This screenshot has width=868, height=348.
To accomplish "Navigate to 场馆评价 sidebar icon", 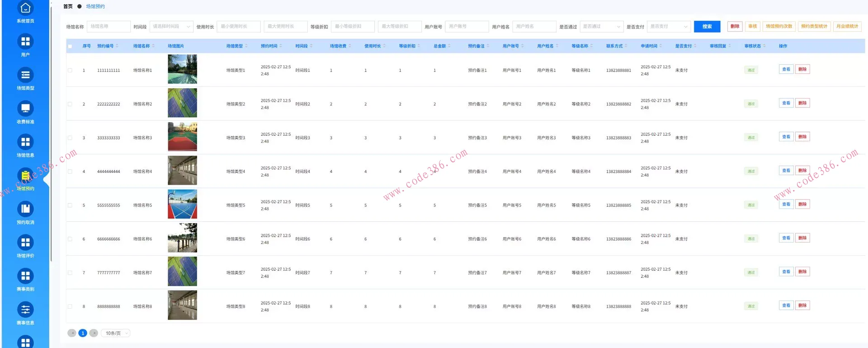I will pos(25,243).
